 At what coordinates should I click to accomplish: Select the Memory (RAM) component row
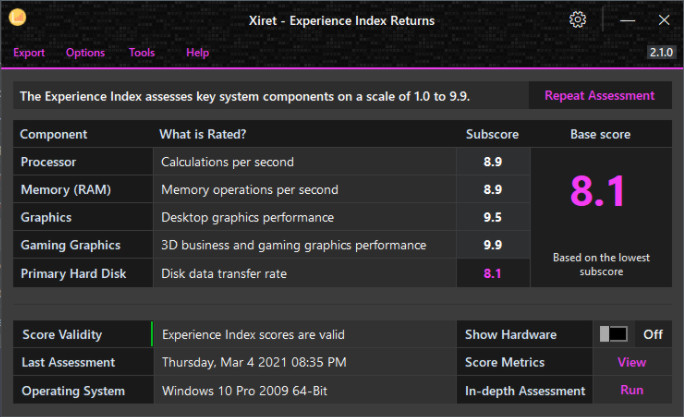[272, 189]
